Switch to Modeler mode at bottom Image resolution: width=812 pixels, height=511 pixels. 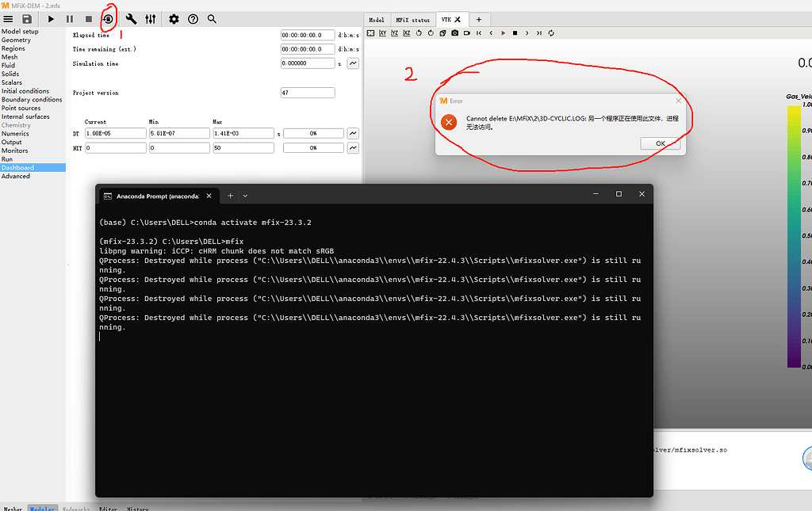43,509
